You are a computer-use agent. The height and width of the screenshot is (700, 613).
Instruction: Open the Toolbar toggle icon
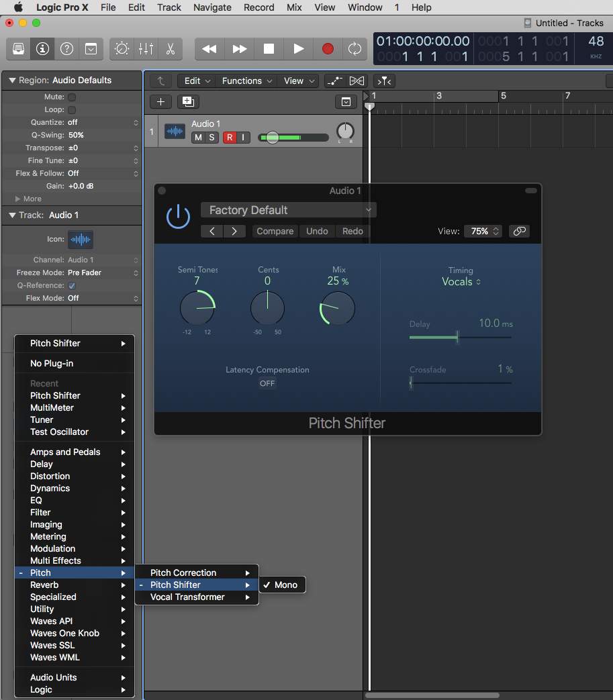pyautogui.click(x=91, y=49)
